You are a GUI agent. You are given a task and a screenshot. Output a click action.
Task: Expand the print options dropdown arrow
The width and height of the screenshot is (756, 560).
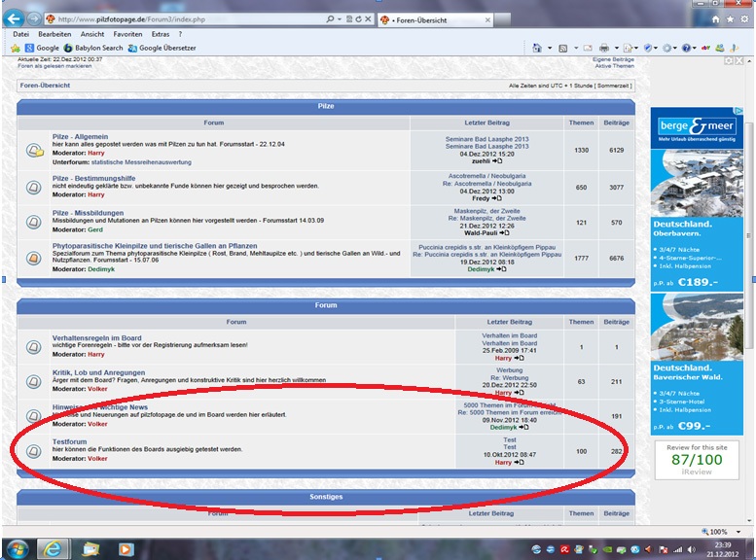coord(615,48)
